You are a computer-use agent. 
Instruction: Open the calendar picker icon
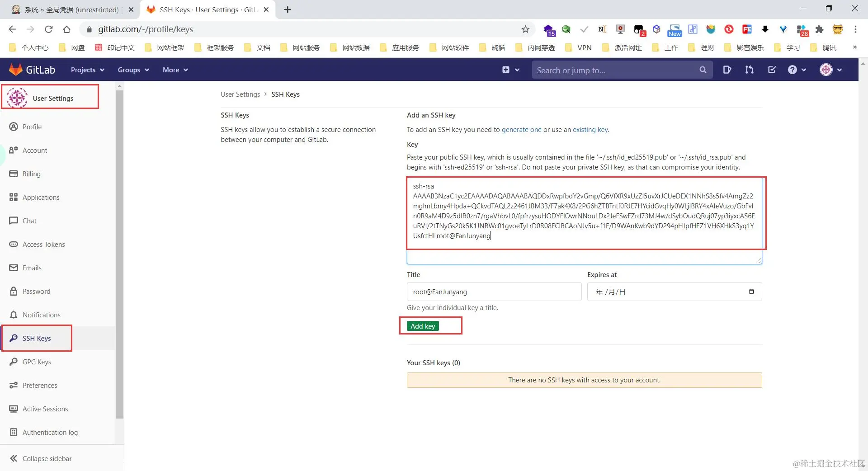751,292
